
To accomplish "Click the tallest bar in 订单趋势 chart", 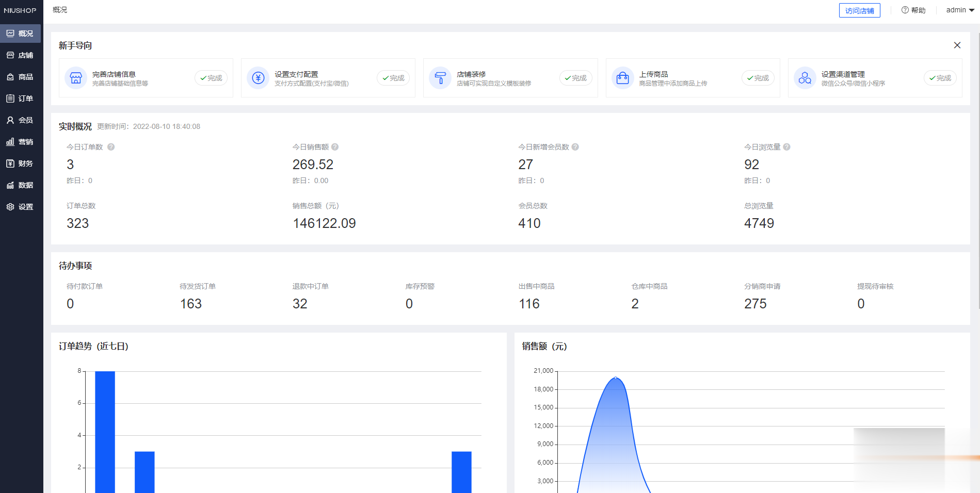I will (105, 432).
